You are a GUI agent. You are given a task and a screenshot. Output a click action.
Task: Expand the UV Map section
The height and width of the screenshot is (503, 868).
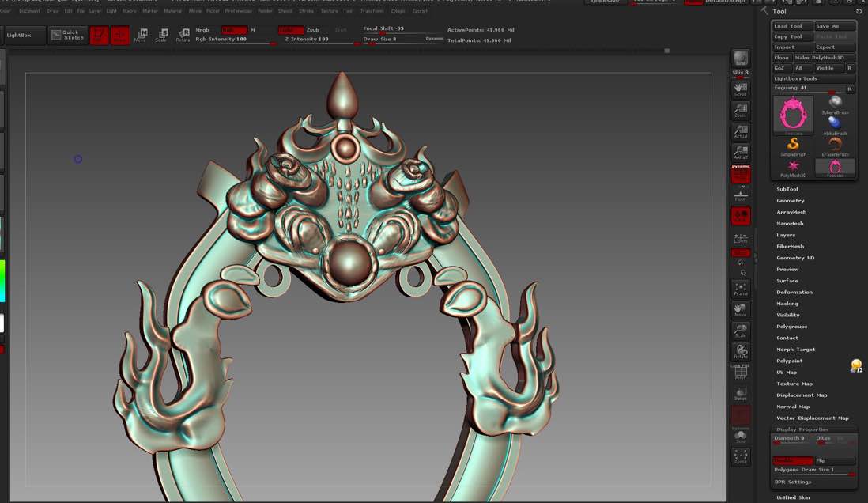tap(787, 373)
